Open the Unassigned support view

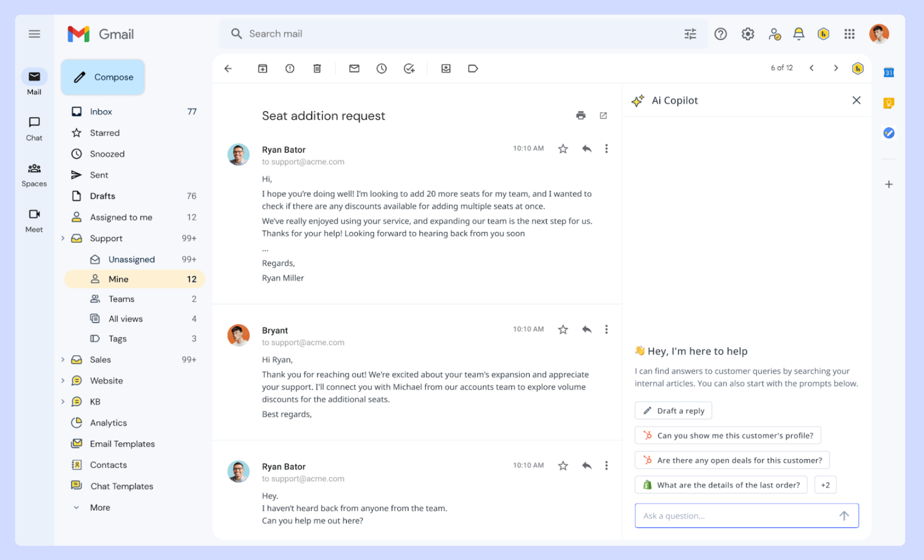[131, 259]
